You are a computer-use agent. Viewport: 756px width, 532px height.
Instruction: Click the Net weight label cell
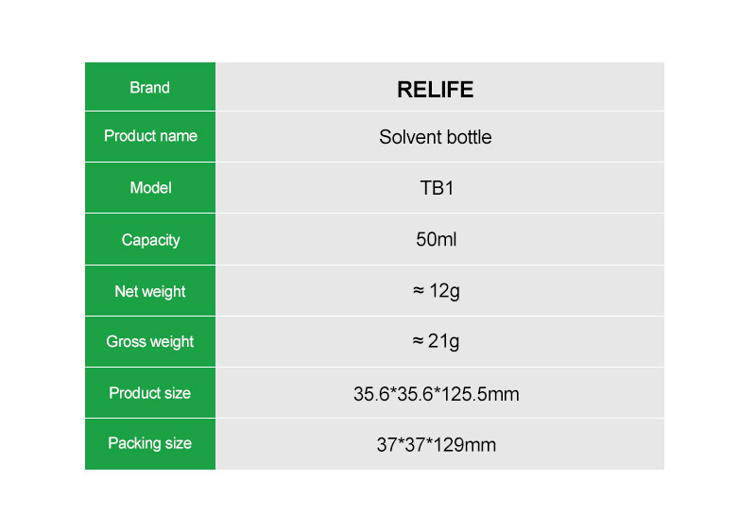coord(150,291)
